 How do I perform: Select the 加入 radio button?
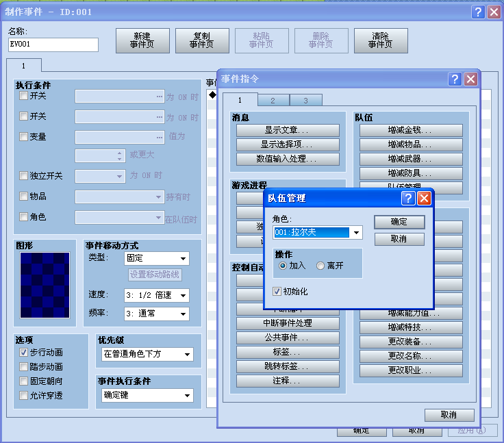pyautogui.click(x=283, y=266)
